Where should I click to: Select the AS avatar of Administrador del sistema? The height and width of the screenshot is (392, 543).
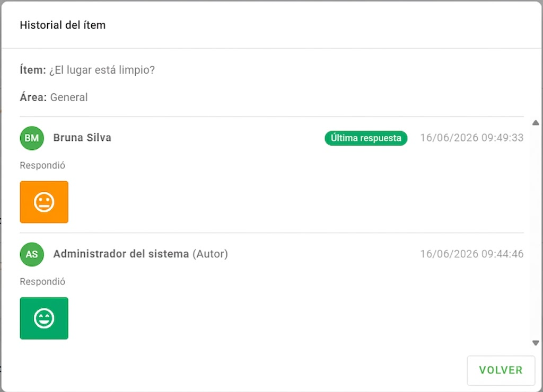[x=32, y=254]
